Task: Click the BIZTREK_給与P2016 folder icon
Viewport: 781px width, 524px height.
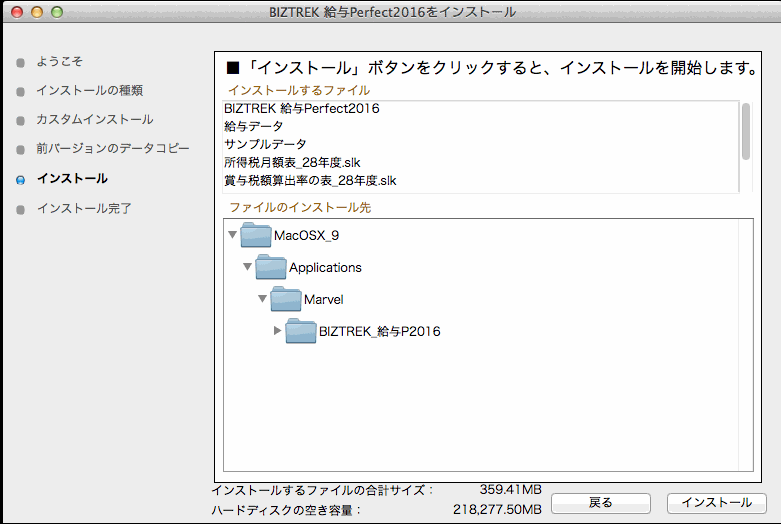Action: click(301, 331)
